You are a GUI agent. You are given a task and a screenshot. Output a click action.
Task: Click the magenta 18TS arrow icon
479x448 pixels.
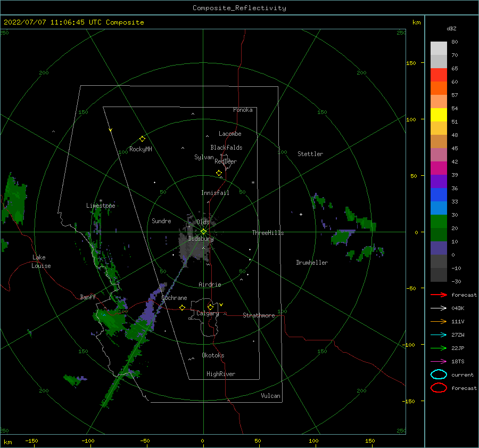pyautogui.click(x=439, y=362)
